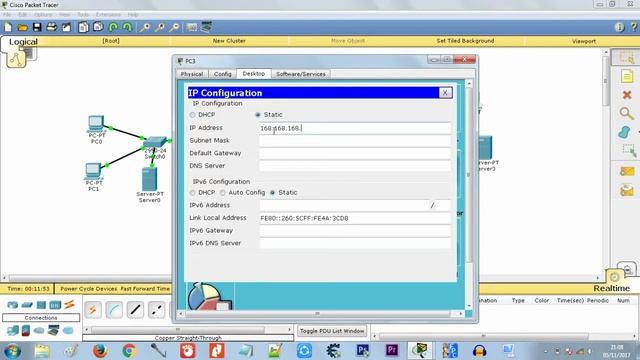The width and height of the screenshot is (640, 360).
Task: Close the IP Configuration panel with X
Action: (x=445, y=93)
